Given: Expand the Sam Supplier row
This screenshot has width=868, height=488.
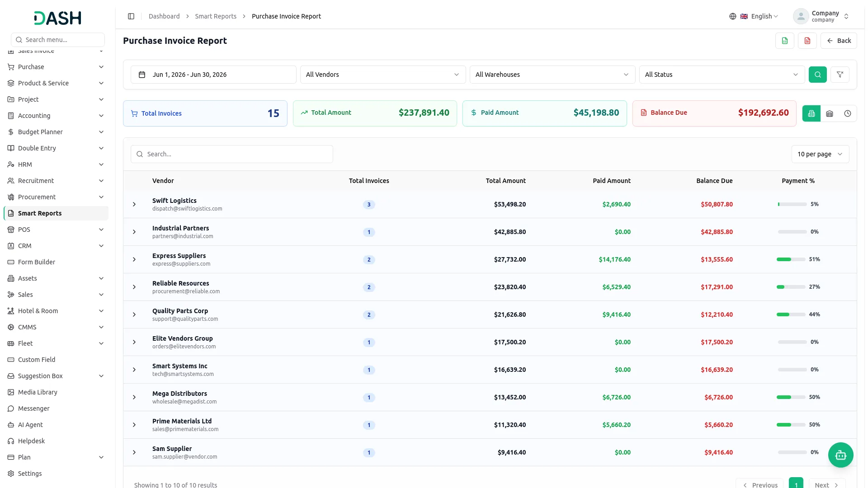Looking at the screenshot, I should tap(134, 452).
